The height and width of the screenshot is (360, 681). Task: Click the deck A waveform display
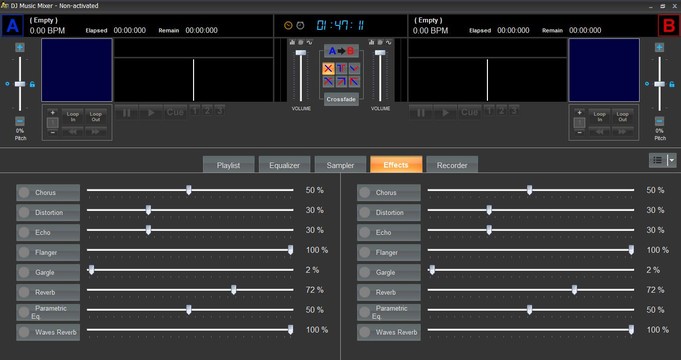point(194,80)
